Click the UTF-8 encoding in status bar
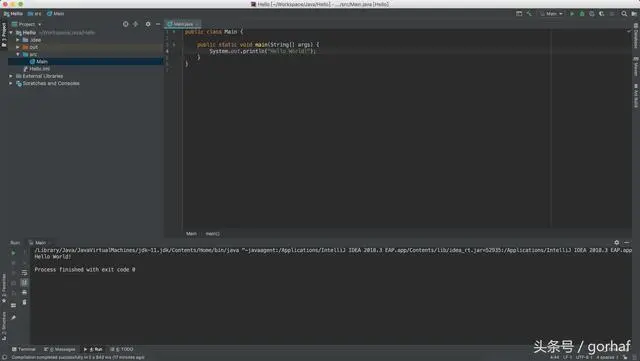The height and width of the screenshot is (361, 640). point(584,357)
